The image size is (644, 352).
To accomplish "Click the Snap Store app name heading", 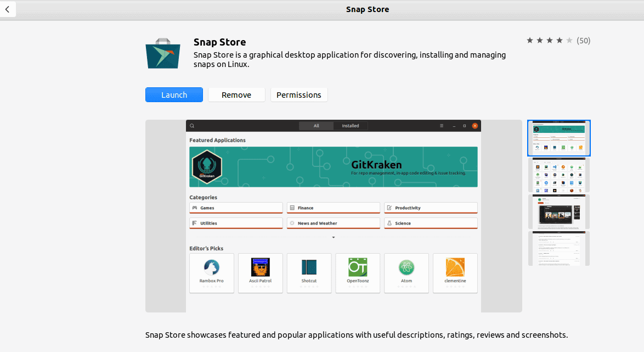I will pyautogui.click(x=220, y=42).
